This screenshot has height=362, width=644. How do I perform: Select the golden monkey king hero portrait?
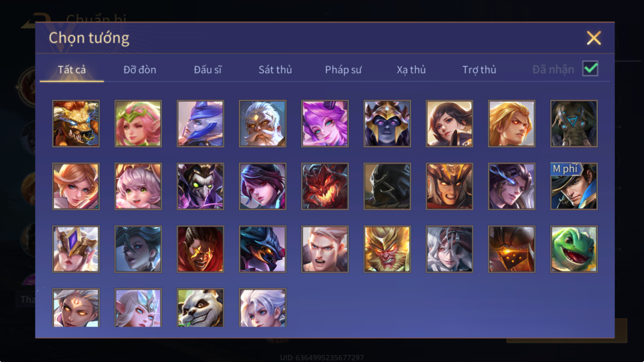pos(387,249)
